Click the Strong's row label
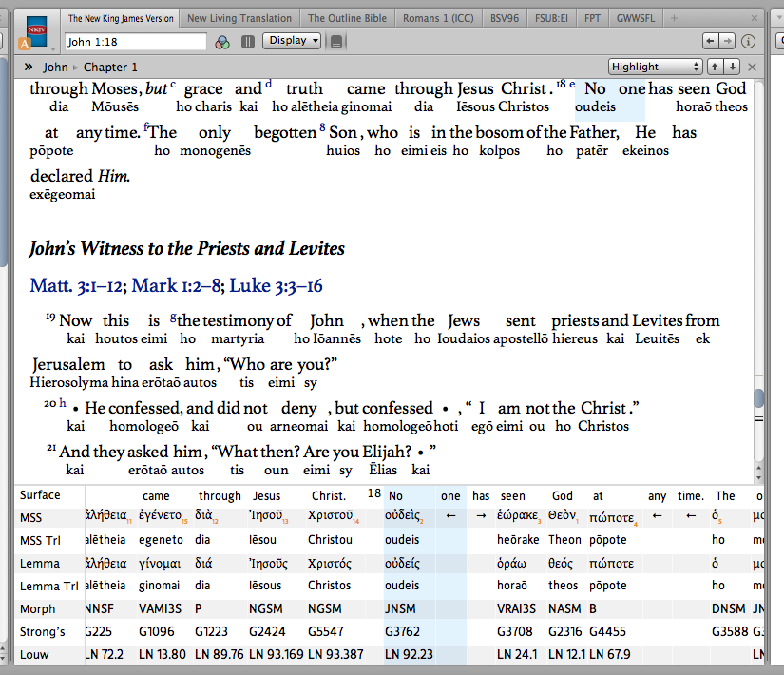 (43, 632)
